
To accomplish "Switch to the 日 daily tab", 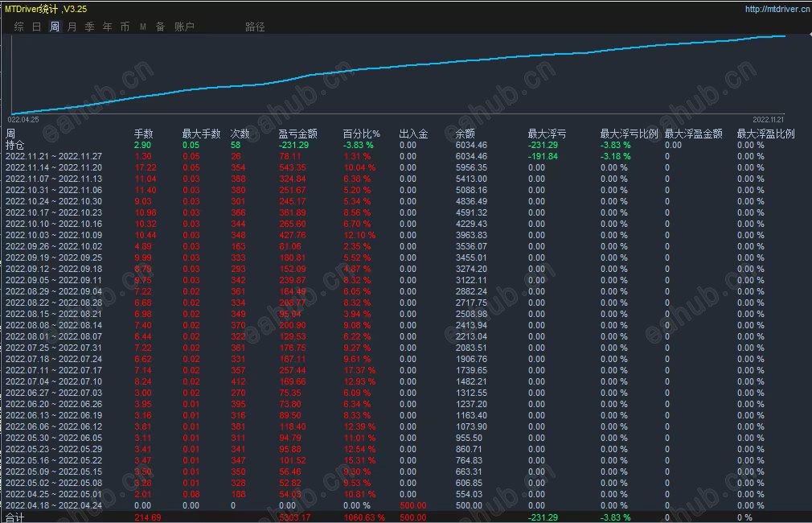I will click(x=37, y=27).
